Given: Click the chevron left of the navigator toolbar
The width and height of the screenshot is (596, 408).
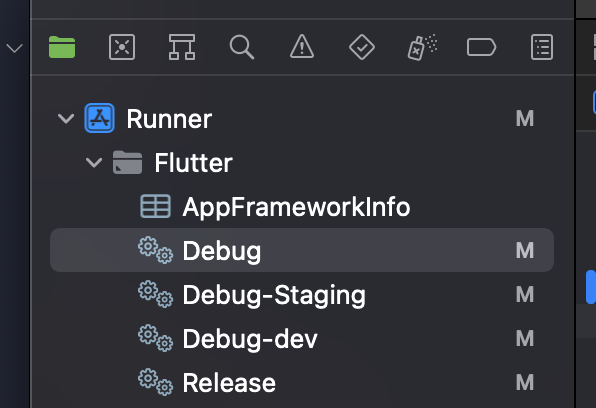Looking at the screenshot, I should tap(14, 48).
